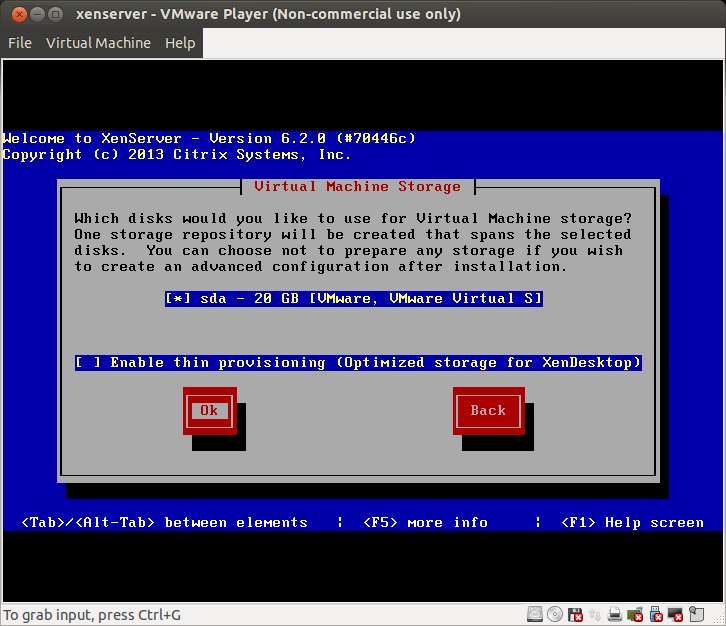Click the printer device icon in status bar
The height and width of the screenshot is (626, 726).
tap(614, 614)
